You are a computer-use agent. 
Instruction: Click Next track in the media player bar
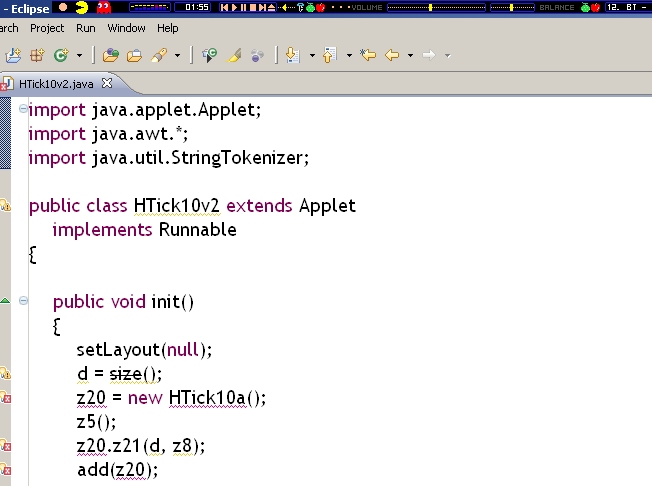(262, 7)
